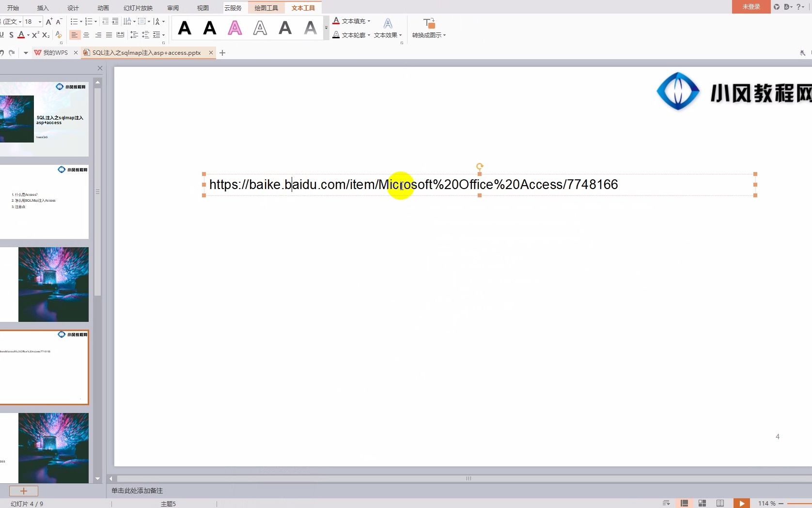Align text left
Viewport: 812px width, 508px height.
74,35
